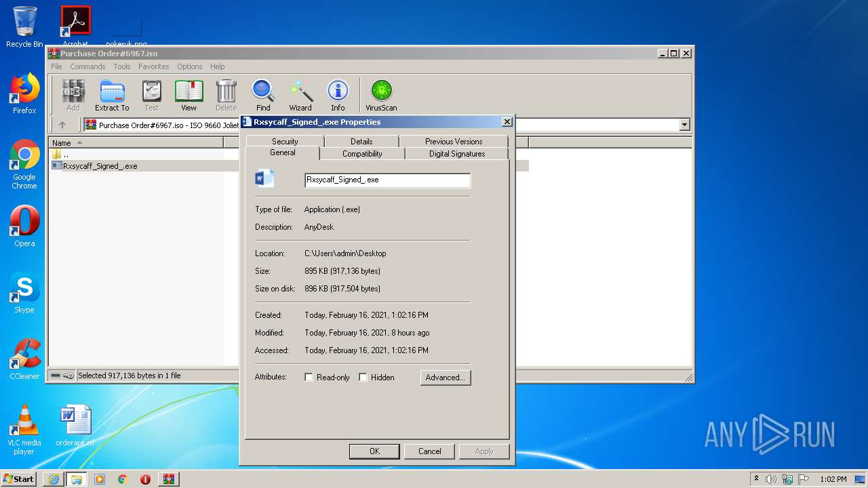Edit the file name field in Properties
Viewport: 868px width, 488px height.
(387, 180)
